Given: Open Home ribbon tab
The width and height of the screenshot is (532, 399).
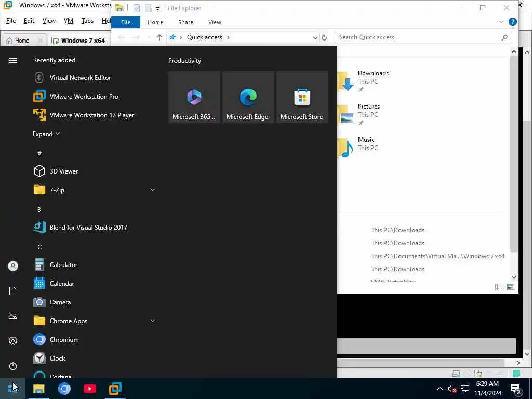Looking at the screenshot, I should click(155, 22).
